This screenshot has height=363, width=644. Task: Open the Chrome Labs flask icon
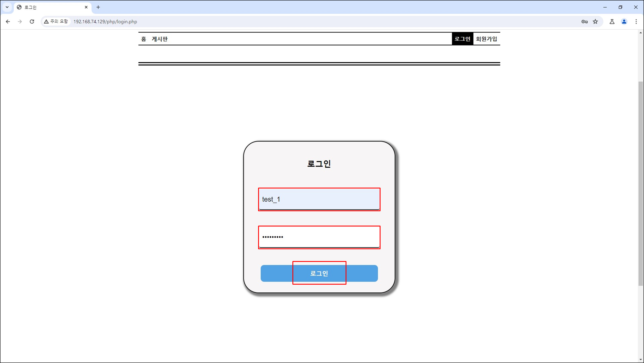[612, 21]
